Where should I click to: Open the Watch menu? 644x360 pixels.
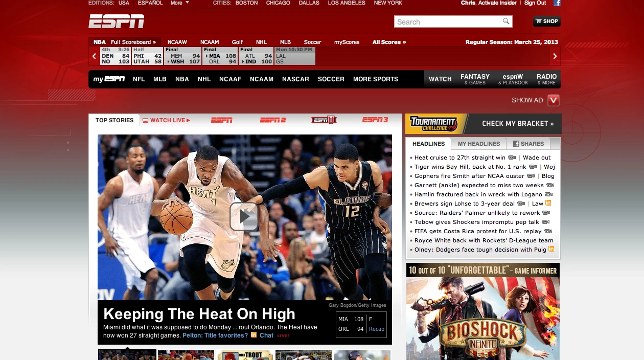click(x=440, y=79)
